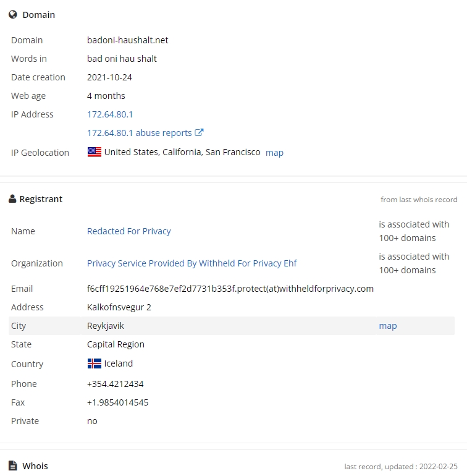Click the Whois section heading

pyautogui.click(x=35, y=466)
